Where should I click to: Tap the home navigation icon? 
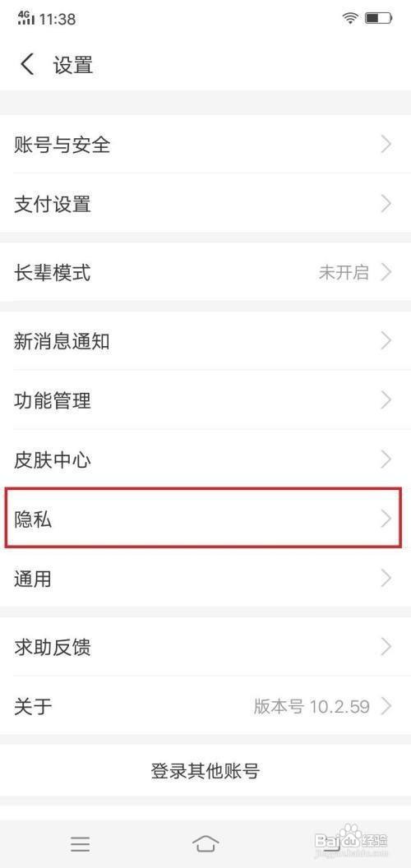coord(205,843)
